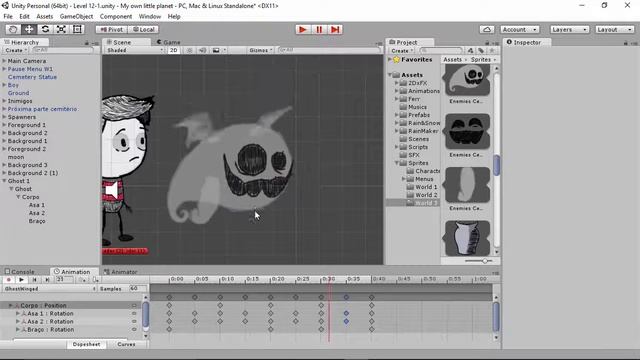Expand the Boy object in Hierarchy

click(x=4, y=85)
